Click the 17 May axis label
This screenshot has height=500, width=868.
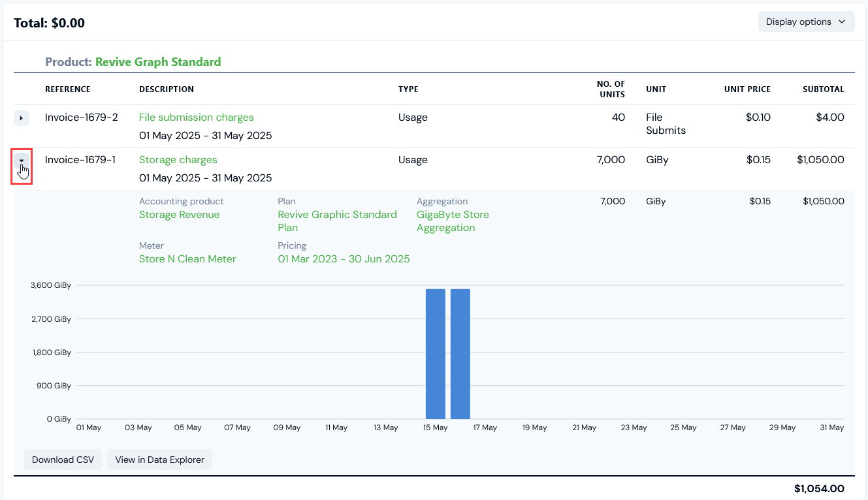(485, 428)
